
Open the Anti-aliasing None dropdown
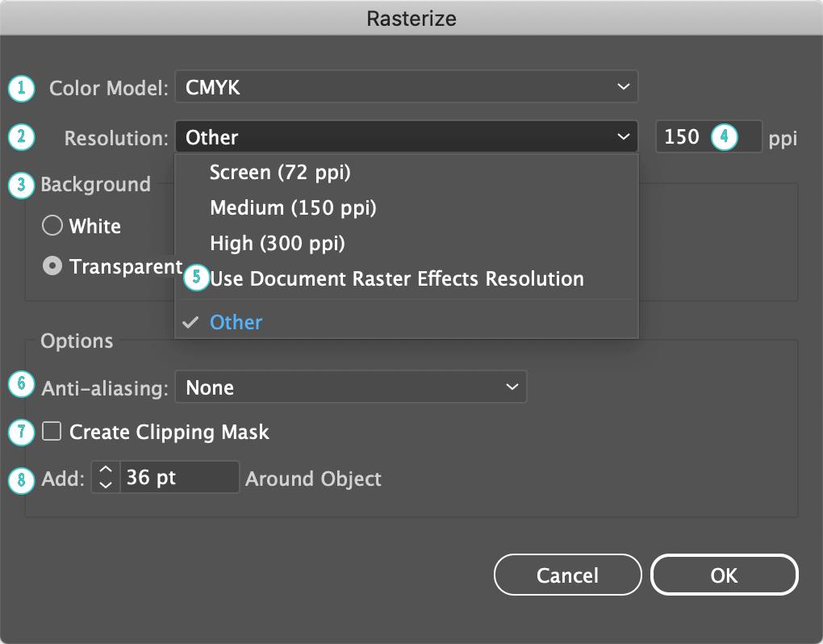pyautogui.click(x=350, y=387)
